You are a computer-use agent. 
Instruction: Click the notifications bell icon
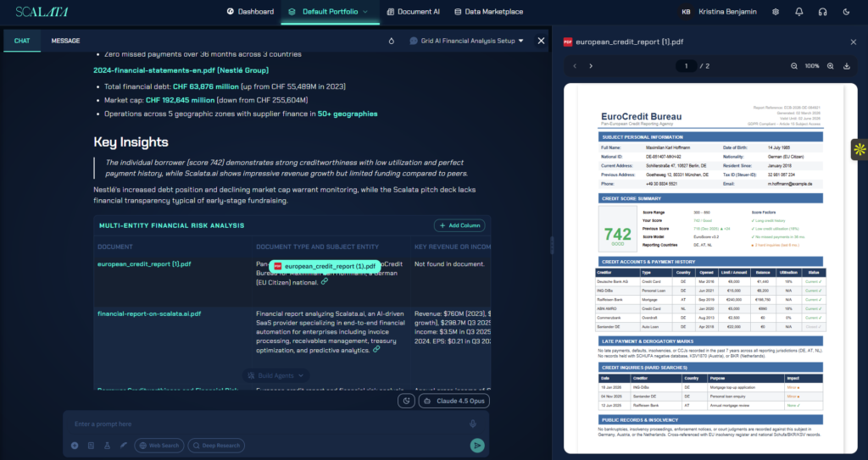798,12
